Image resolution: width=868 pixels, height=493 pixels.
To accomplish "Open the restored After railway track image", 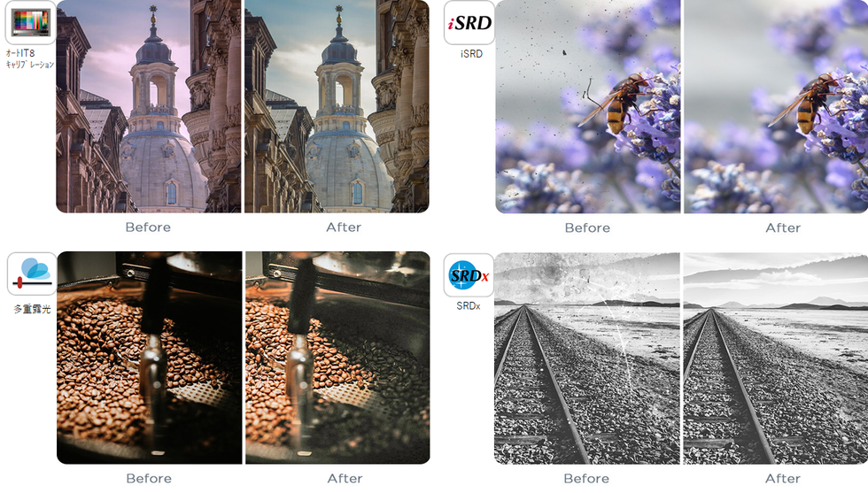I will tap(776, 358).
